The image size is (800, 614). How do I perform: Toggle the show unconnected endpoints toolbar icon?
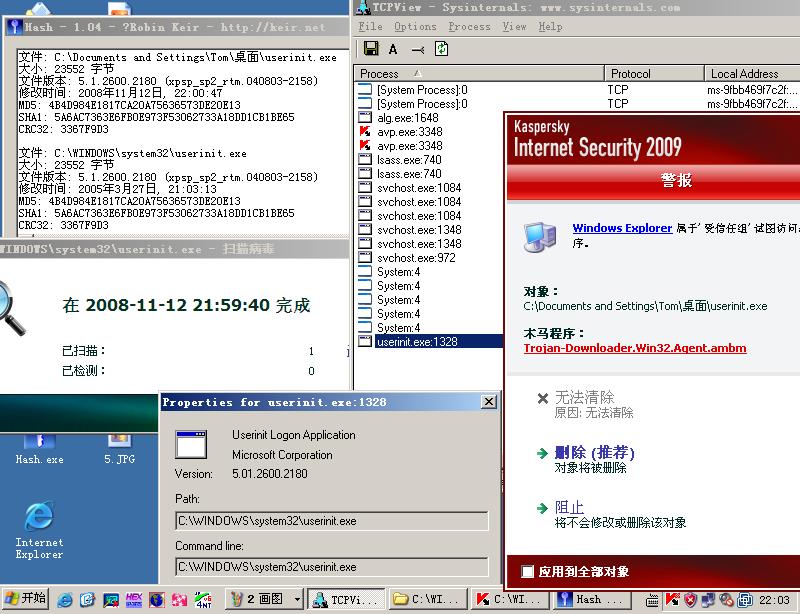coord(418,50)
